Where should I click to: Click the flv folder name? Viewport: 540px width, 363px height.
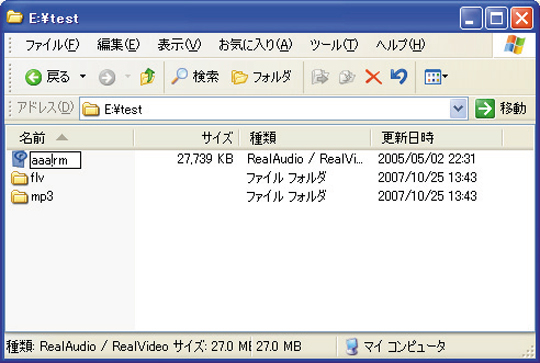coord(37,178)
